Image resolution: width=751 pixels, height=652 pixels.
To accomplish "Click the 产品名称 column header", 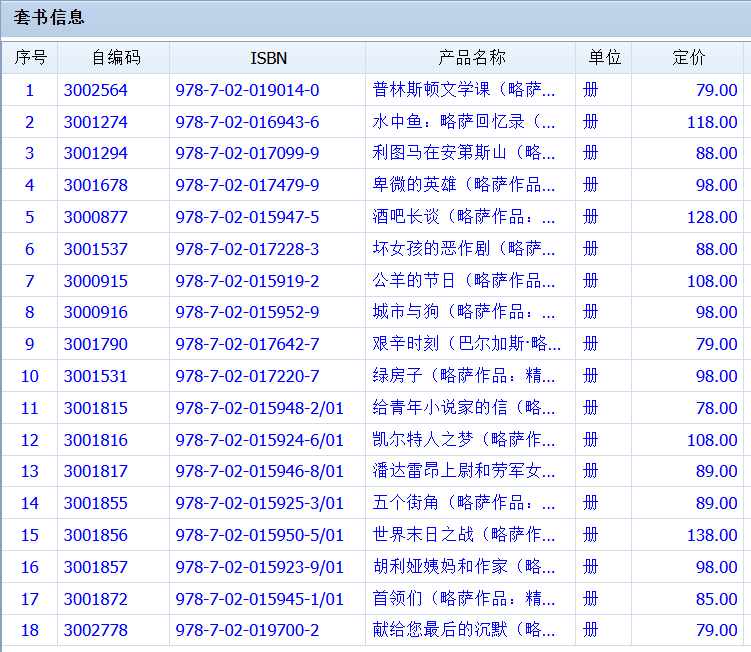I will [x=470, y=58].
